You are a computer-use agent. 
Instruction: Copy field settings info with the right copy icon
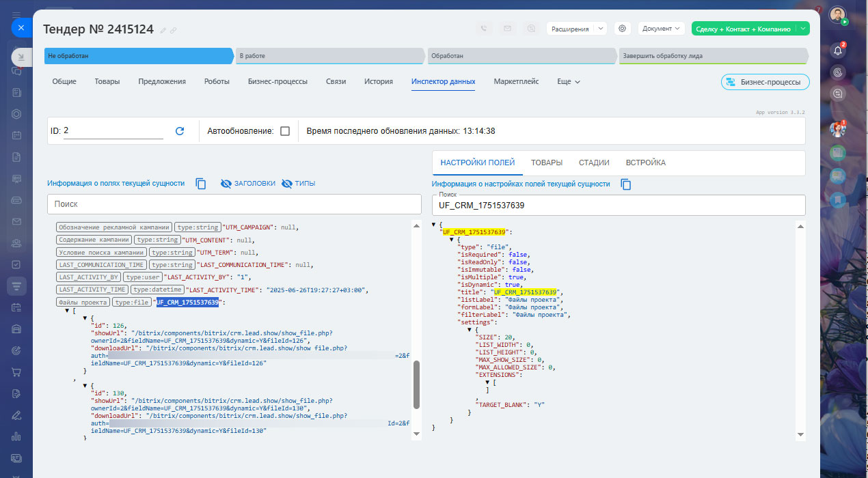[626, 184]
